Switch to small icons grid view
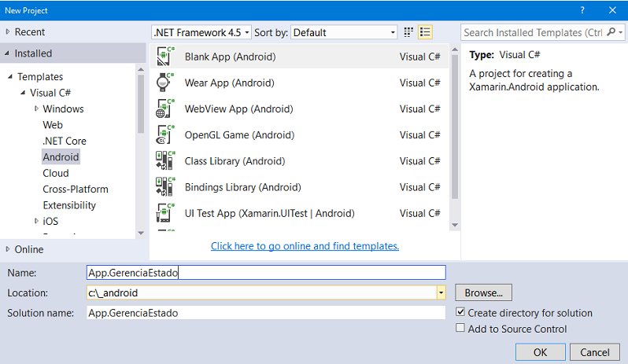628x364 pixels. (x=408, y=32)
